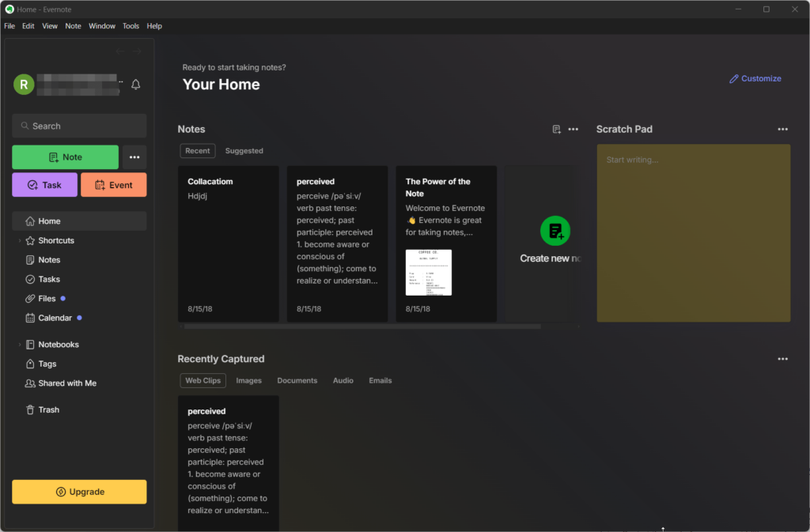Screen dimensions: 810x532
Task: Open the notifications bell icon
Action: (136, 85)
